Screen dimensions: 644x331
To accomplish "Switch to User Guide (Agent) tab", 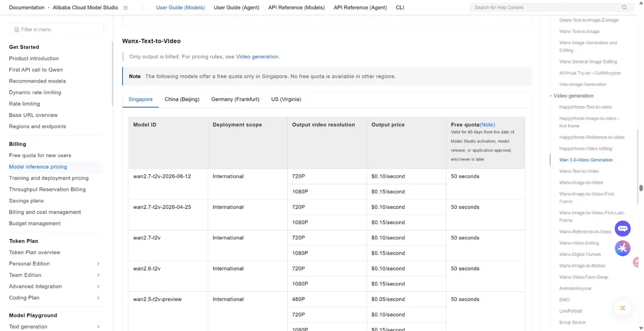I will point(236,8).
